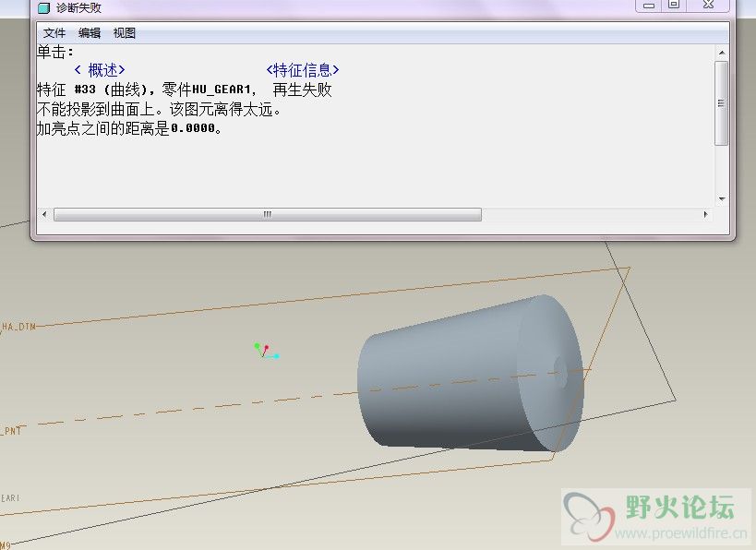Click the HA_DTM datum label
Viewport: 756px width, 550px height.
[x=18, y=327]
